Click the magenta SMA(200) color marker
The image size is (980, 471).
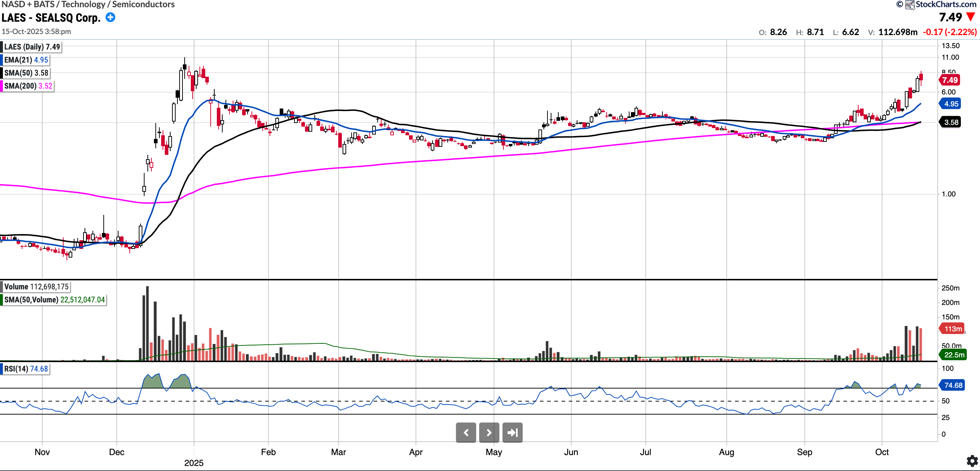tap(1, 86)
